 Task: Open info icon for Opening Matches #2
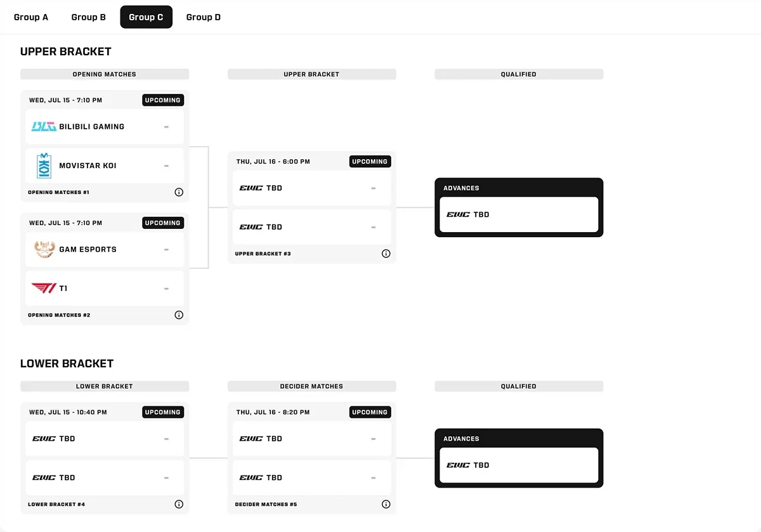[x=179, y=315]
